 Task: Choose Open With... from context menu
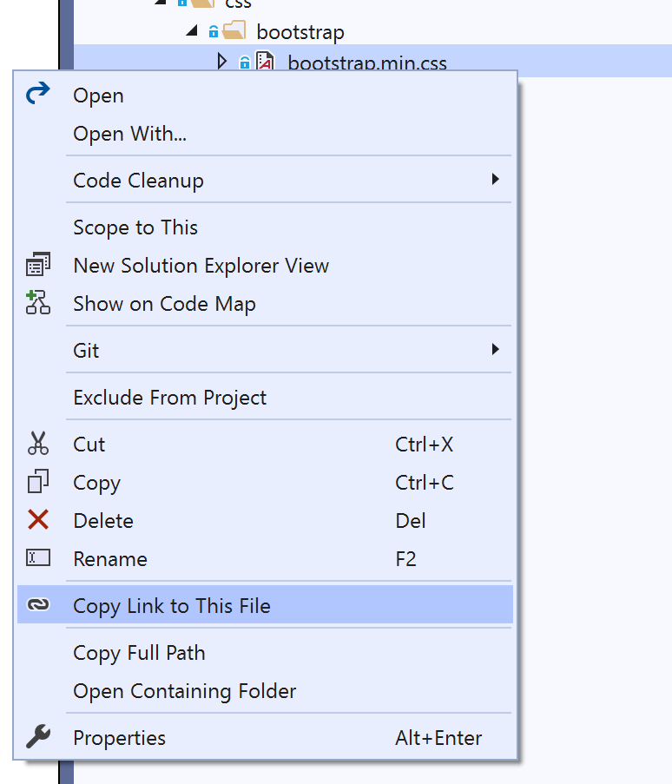tap(129, 134)
